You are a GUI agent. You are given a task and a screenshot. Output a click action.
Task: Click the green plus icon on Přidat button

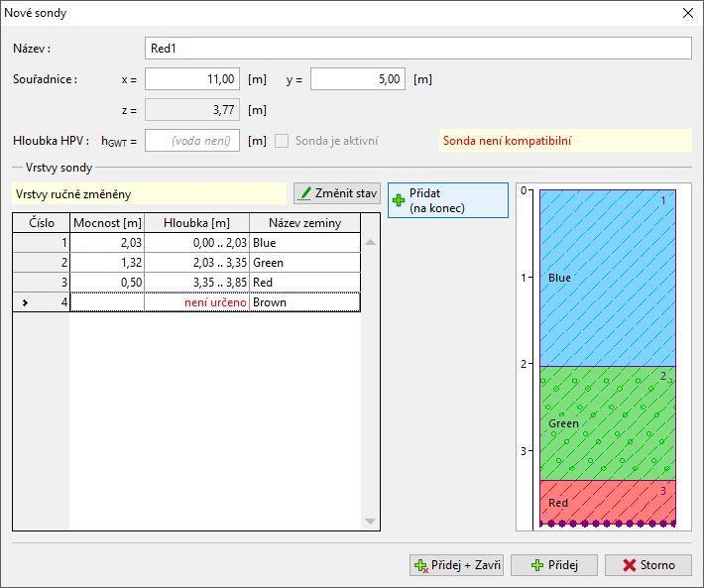click(399, 200)
